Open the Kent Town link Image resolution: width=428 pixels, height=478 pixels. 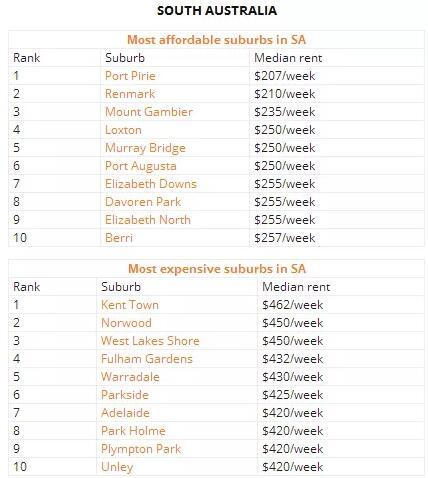130,305
